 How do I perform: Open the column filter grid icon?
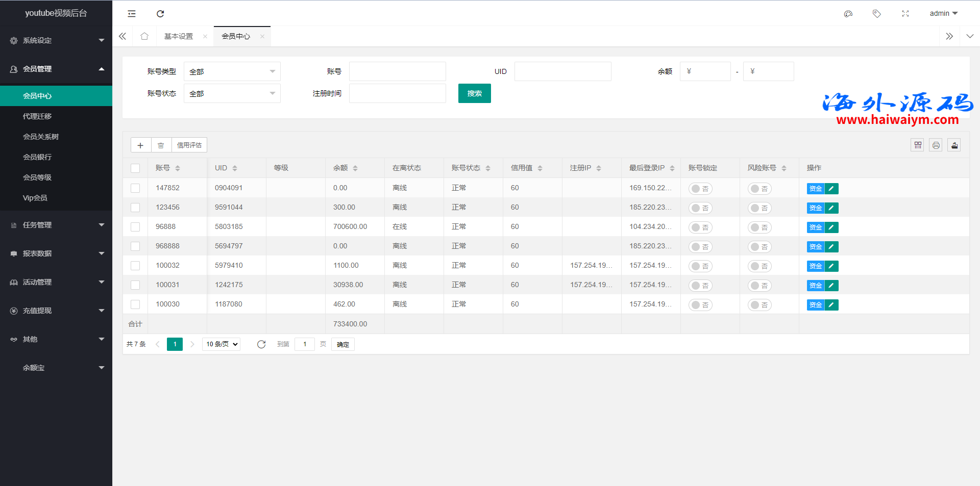point(918,145)
